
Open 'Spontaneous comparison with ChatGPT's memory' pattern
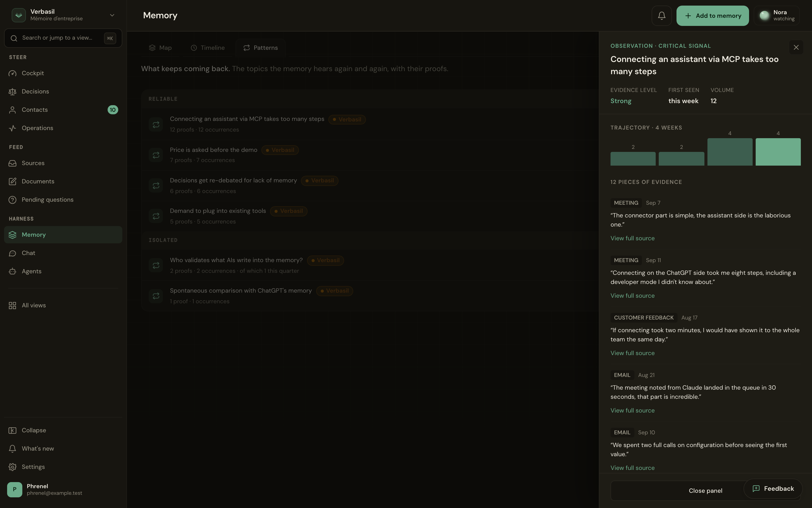pyautogui.click(x=370, y=296)
